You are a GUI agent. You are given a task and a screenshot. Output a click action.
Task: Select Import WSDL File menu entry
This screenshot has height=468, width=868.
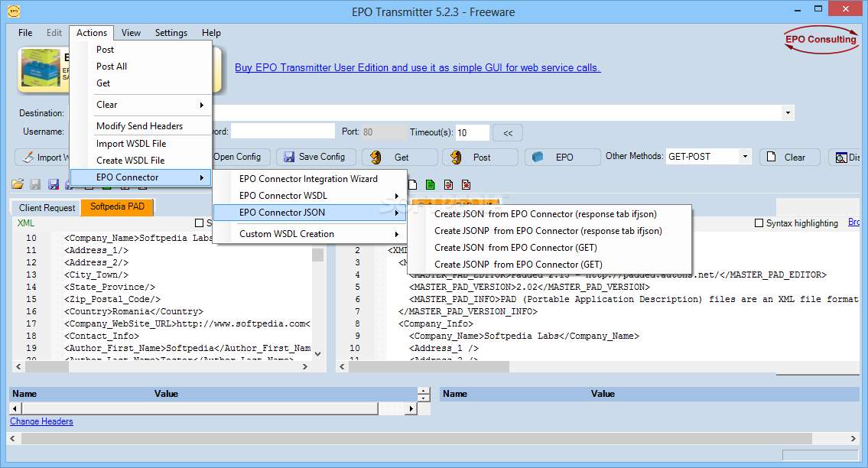141,144
